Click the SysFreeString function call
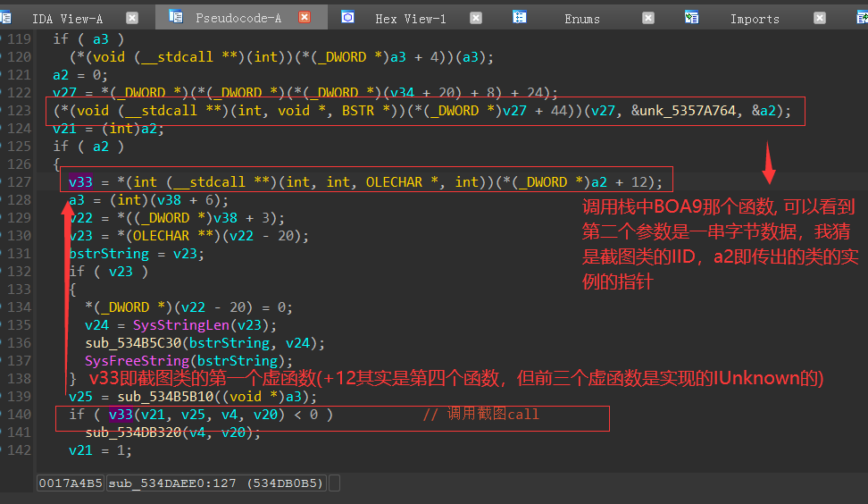The height and width of the screenshot is (504, 868). (137, 360)
